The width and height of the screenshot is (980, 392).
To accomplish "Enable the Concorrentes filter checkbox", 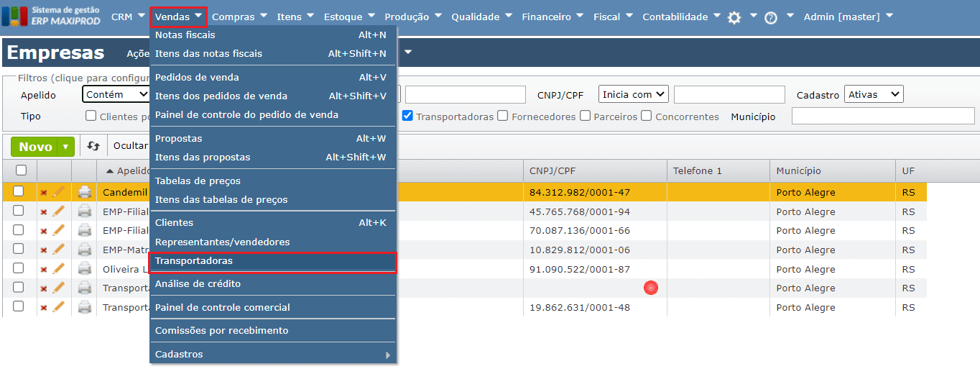I will [647, 116].
